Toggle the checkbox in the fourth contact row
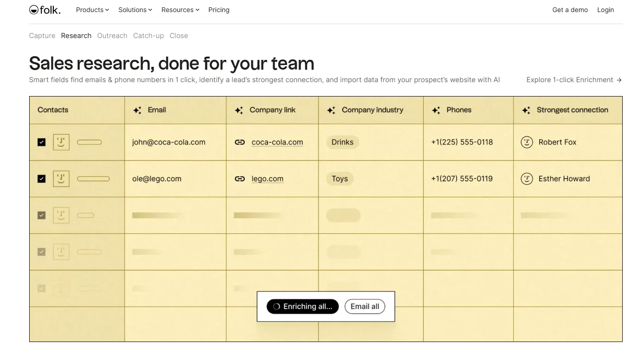This screenshot has height=355, width=644. click(42, 252)
